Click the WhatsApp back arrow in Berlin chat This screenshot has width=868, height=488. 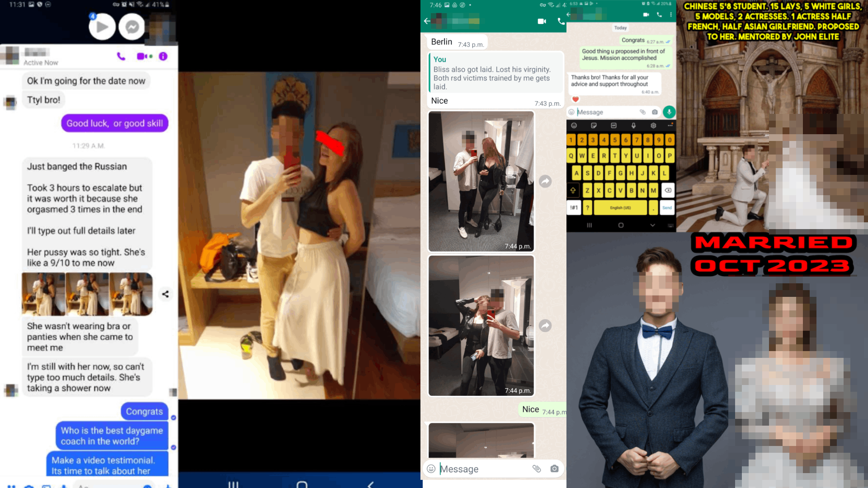pyautogui.click(x=427, y=21)
